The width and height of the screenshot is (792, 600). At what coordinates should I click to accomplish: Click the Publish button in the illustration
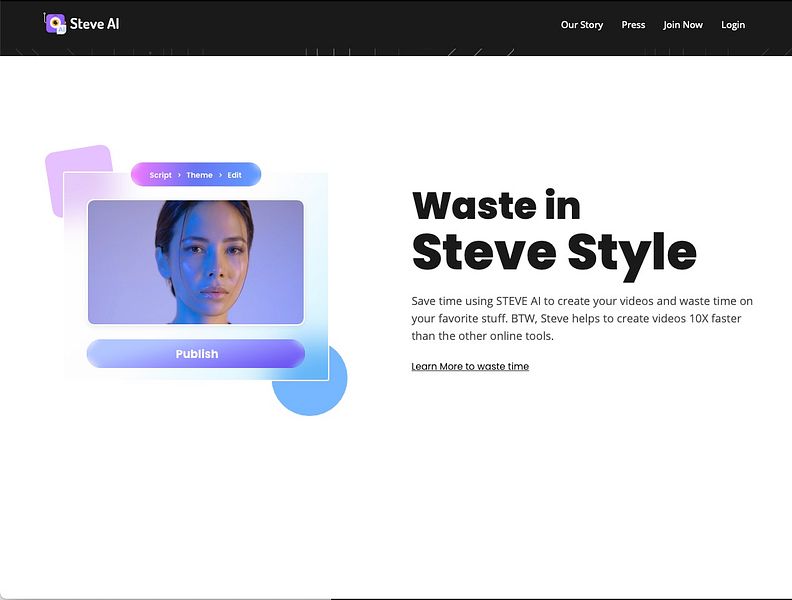pyautogui.click(x=196, y=354)
